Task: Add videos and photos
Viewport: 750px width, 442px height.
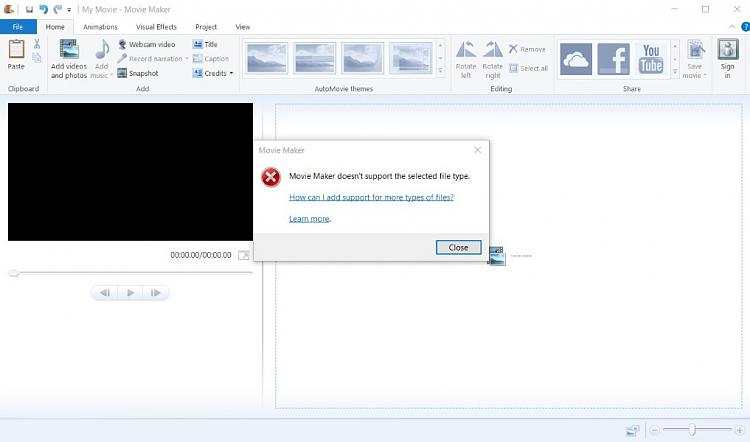Action: point(69,59)
